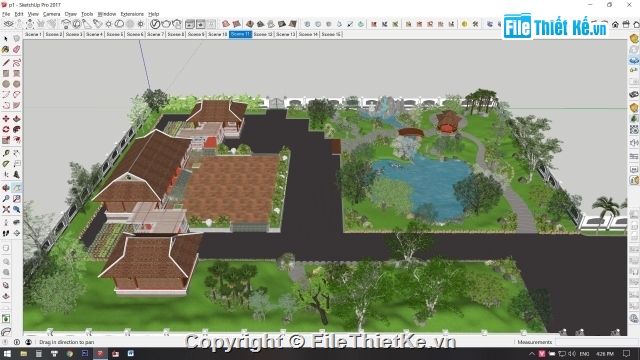Choose the Circle drawing tool

(6, 84)
